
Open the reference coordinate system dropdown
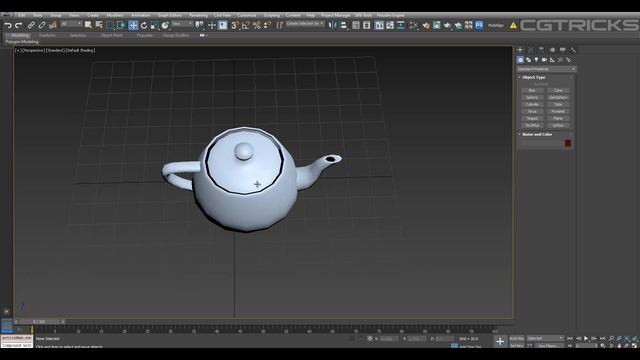point(182,24)
